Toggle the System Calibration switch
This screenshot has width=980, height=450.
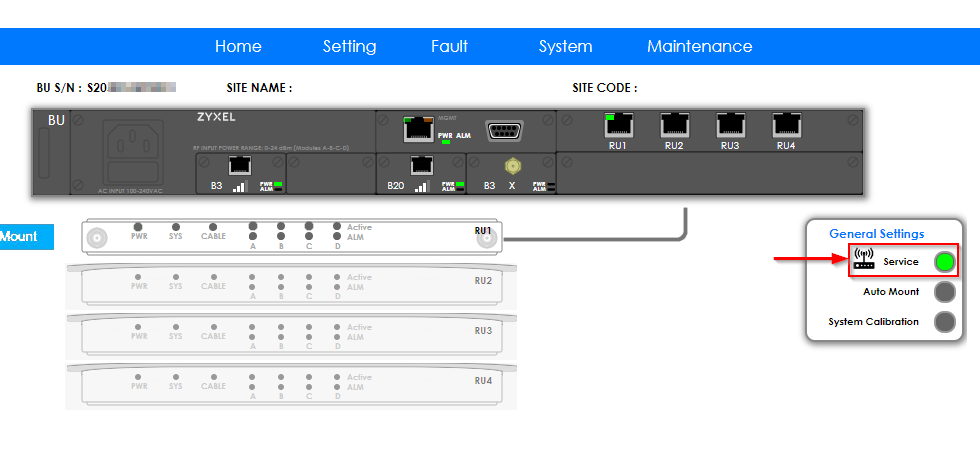coord(945,322)
